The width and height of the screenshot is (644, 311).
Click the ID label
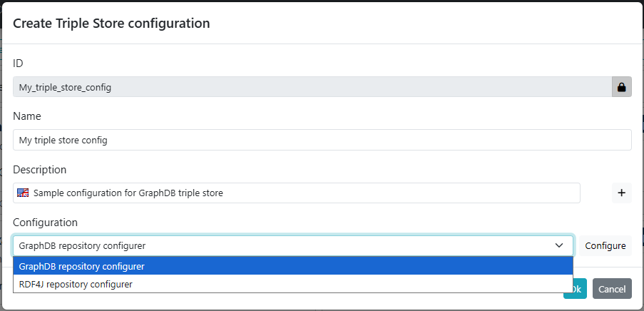pyautogui.click(x=19, y=63)
